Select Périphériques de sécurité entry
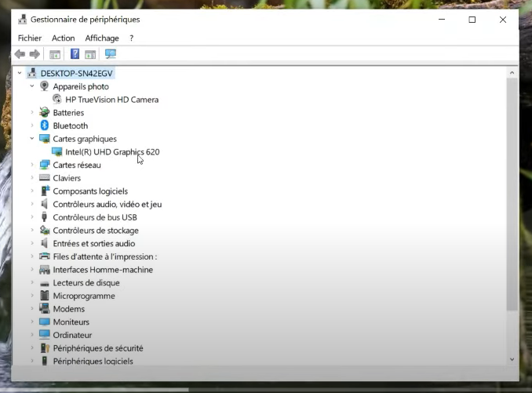Viewport: 532px width, 393px height. pyautogui.click(x=97, y=348)
